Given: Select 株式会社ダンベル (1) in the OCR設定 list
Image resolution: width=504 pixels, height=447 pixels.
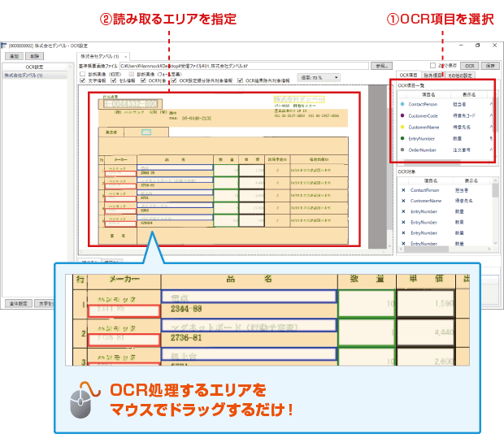Looking at the screenshot, I should pos(35,76).
